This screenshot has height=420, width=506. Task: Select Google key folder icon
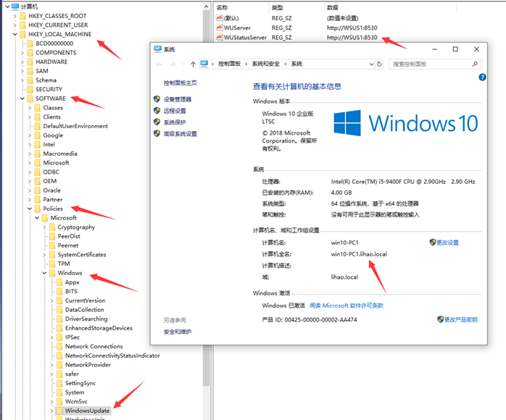38,135
